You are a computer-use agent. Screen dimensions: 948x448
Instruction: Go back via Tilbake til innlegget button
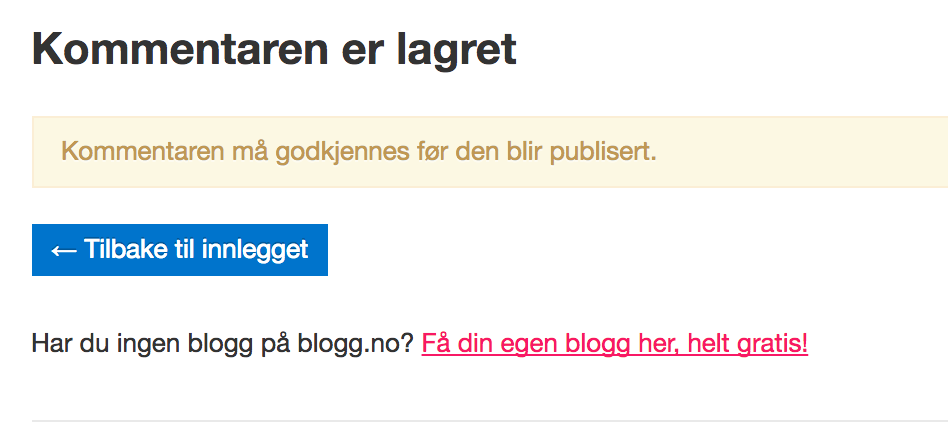click(x=180, y=250)
